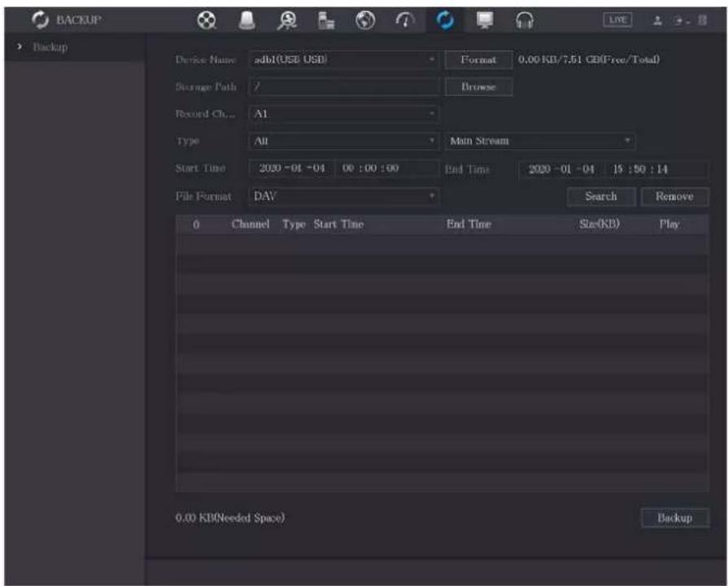
Task: Expand the Device Name dropdown
Action: pos(343,59)
